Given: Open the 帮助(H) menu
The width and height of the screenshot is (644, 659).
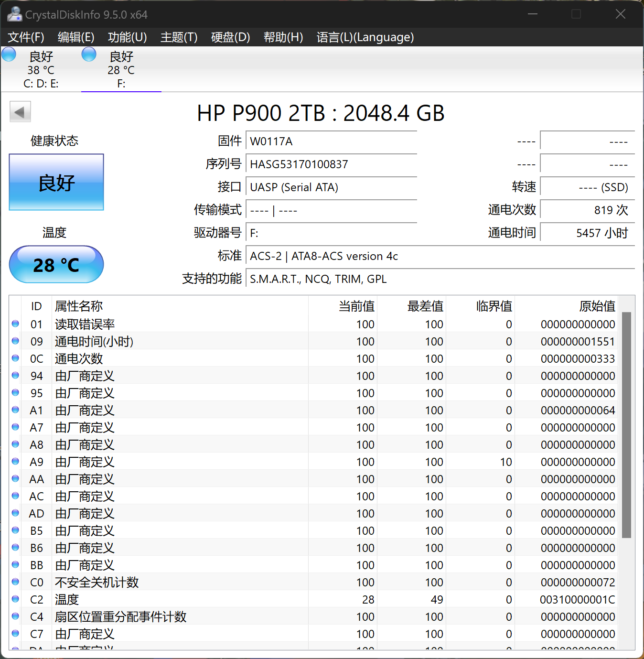Looking at the screenshot, I should pyautogui.click(x=283, y=37).
